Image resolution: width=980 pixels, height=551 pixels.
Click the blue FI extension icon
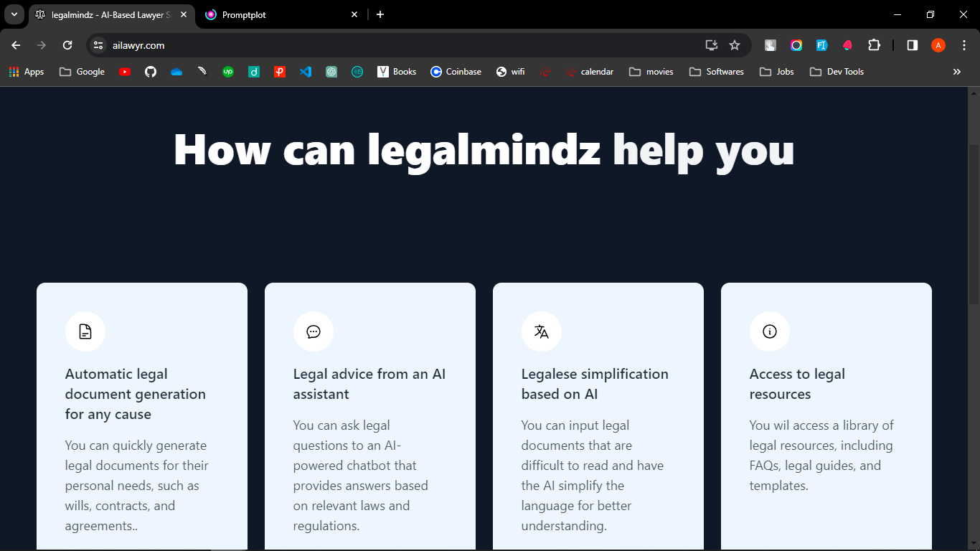coord(822,45)
